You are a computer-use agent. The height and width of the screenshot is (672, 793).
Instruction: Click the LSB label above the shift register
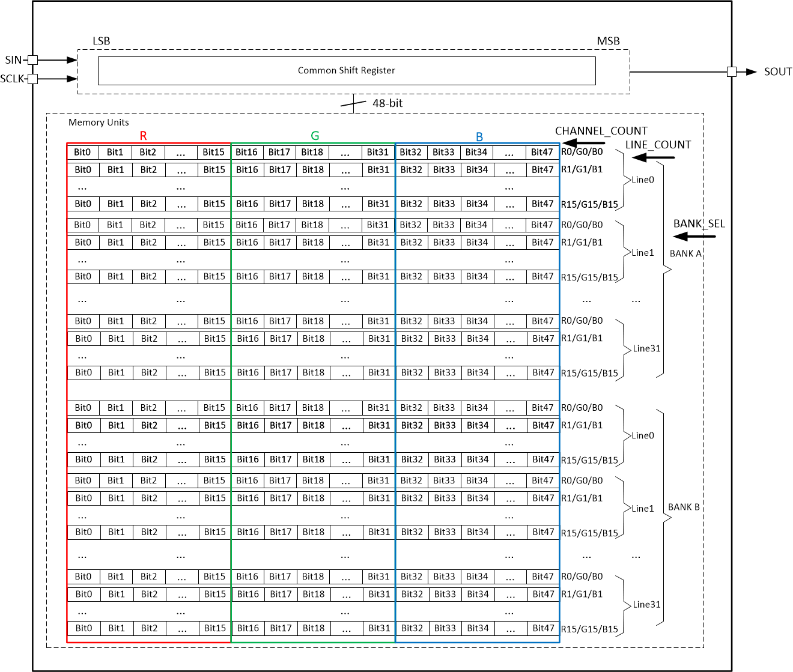pyautogui.click(x=101, y=41)
